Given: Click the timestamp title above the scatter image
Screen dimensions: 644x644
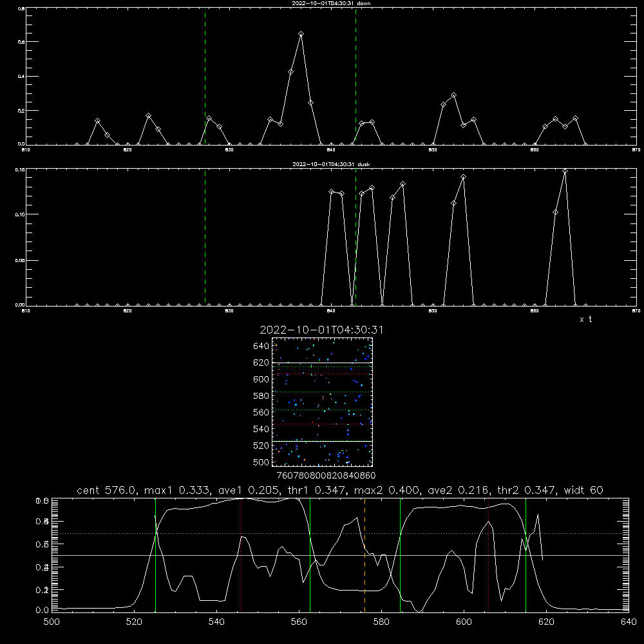Looking at the screenshot, I should pos(321,330).
